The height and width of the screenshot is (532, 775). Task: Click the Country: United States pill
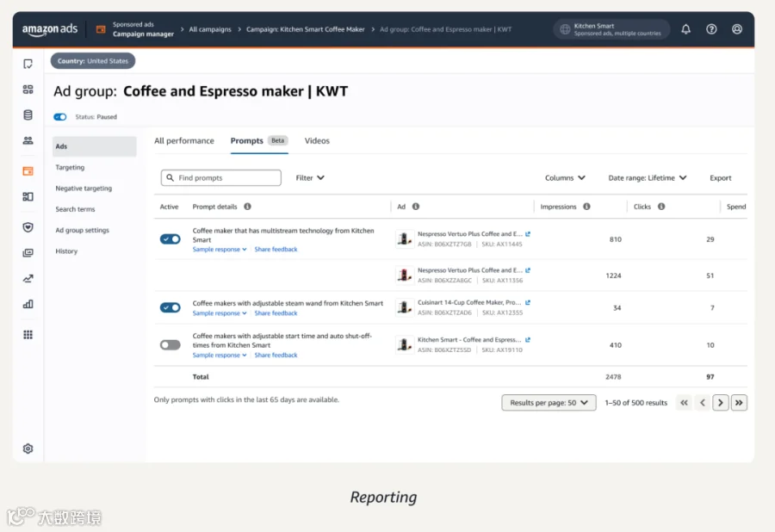[93, 61]
